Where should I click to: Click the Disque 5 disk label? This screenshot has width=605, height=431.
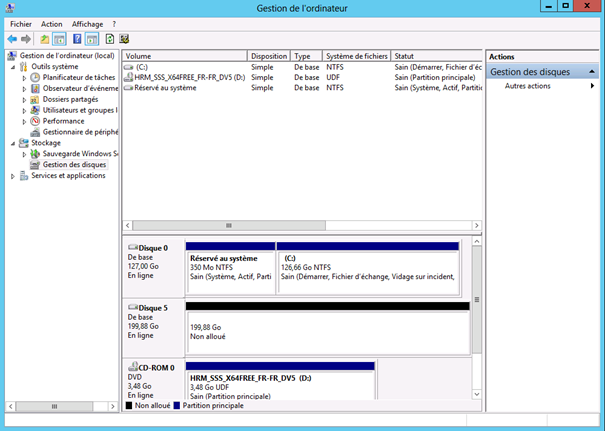click(x=153, y=308)
